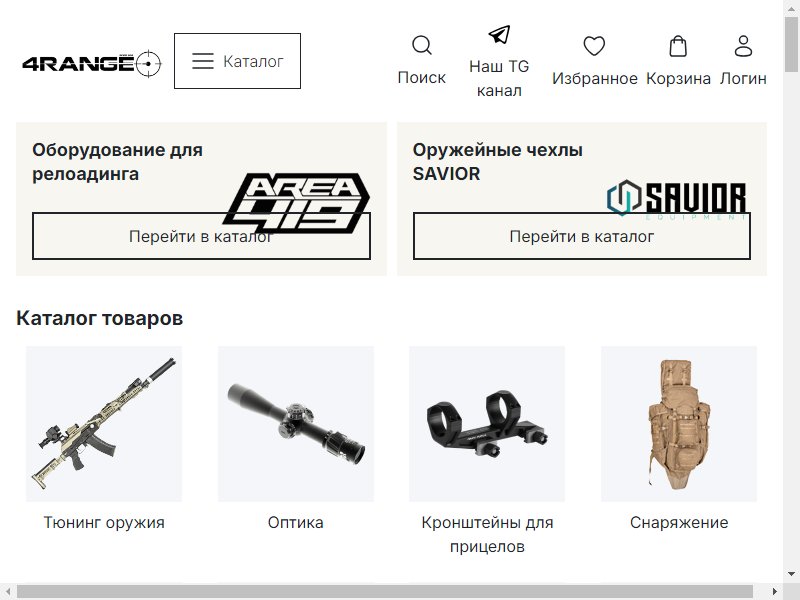Select the Оптика scope thumbnail
Image resolution: width=800 pixels, height=600 pixels.
point(296,423)
